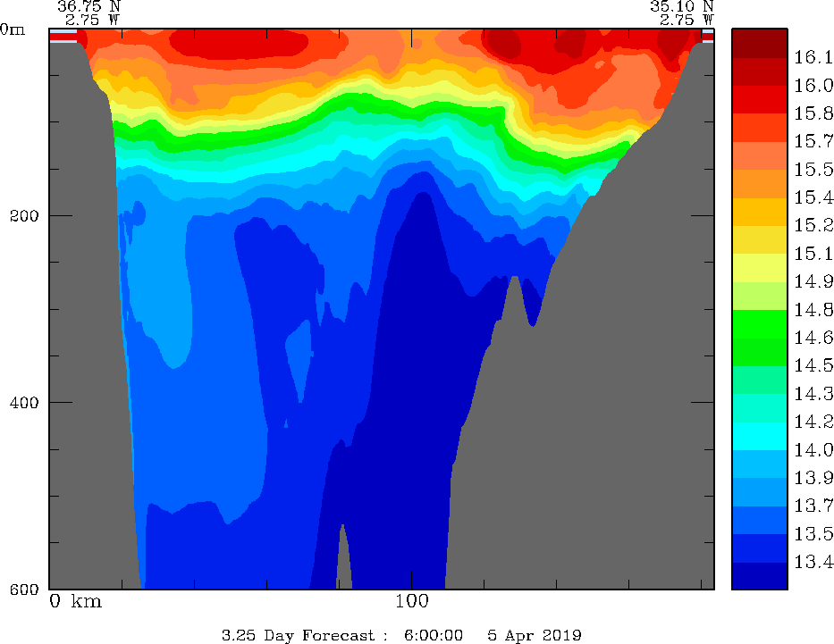Click the darkest red swatch above 16.1
This screenshot has width=834, height=644.
[760, 43]
